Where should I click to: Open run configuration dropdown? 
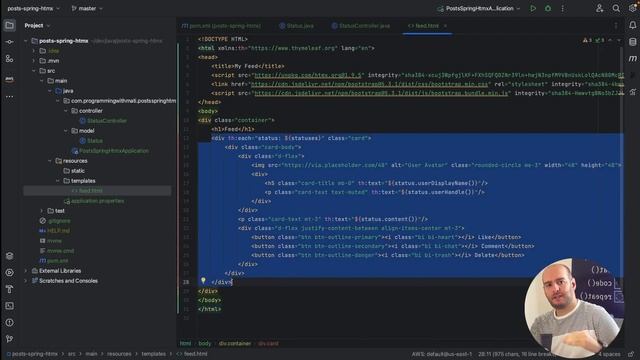pyautogui.click(x=479, y=8)
